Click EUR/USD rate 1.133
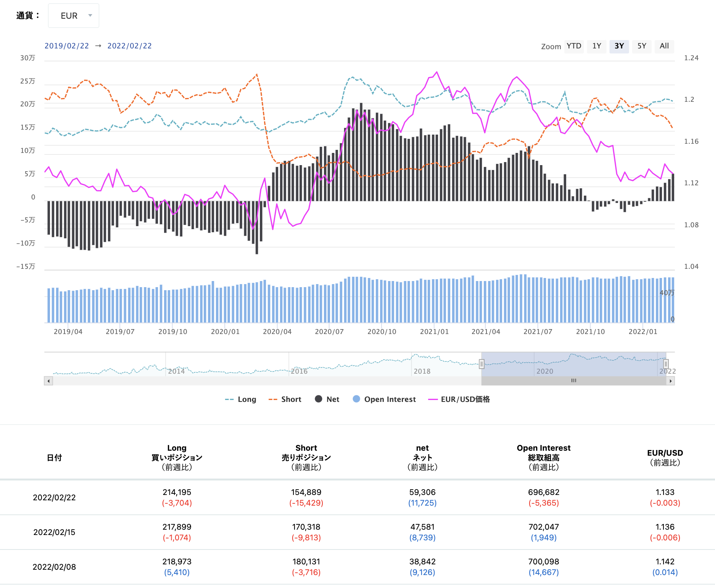The image size is (715, 588). pos(665,492)
